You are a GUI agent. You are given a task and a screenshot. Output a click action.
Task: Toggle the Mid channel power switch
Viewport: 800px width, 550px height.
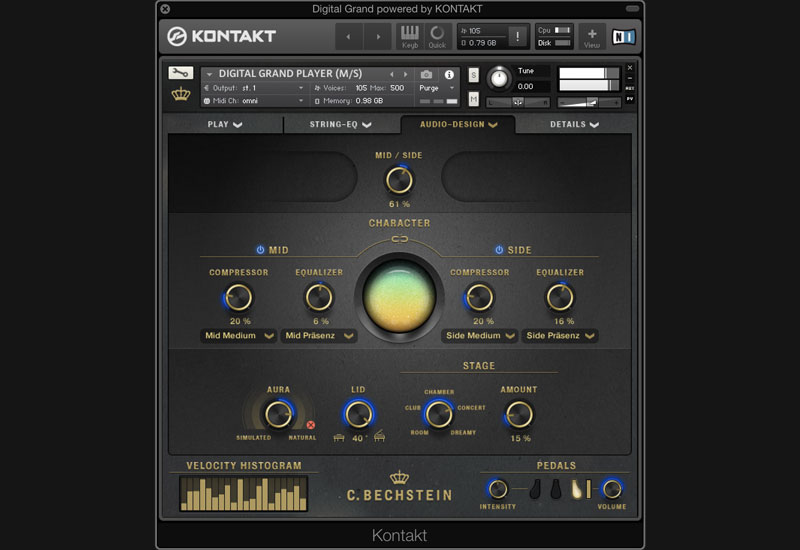coord(261,250)
